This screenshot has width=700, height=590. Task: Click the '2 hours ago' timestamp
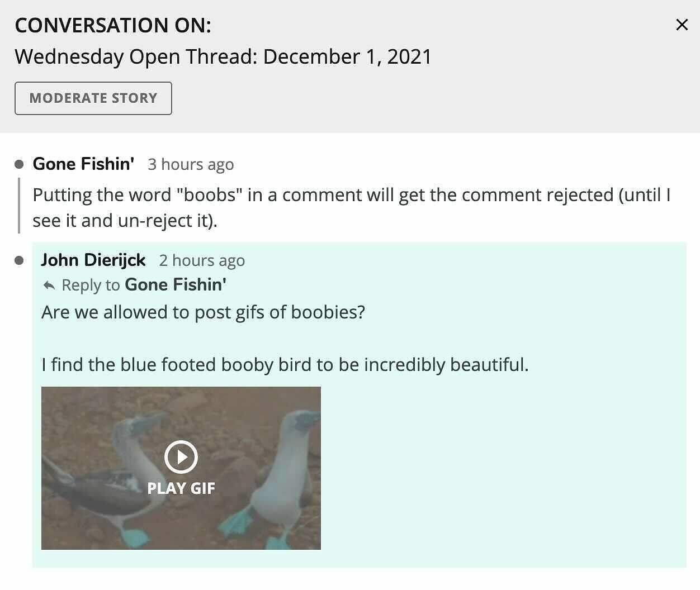pos(202,260)
